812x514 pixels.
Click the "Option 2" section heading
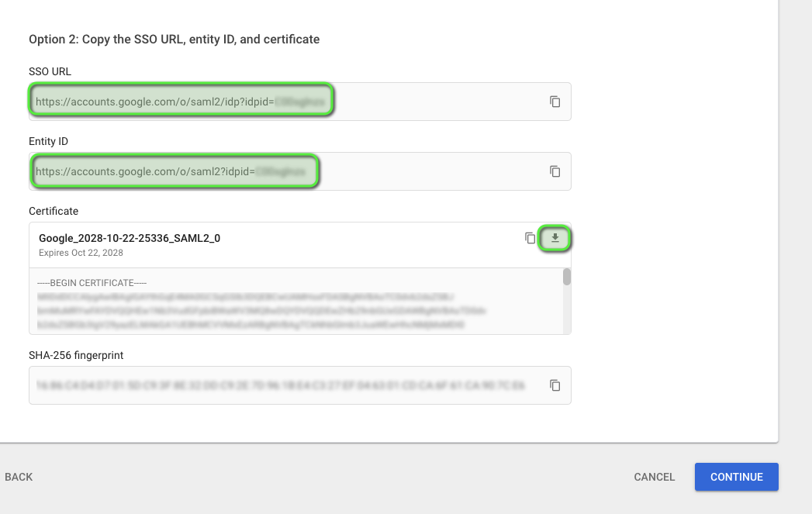[x=174, y=39]
